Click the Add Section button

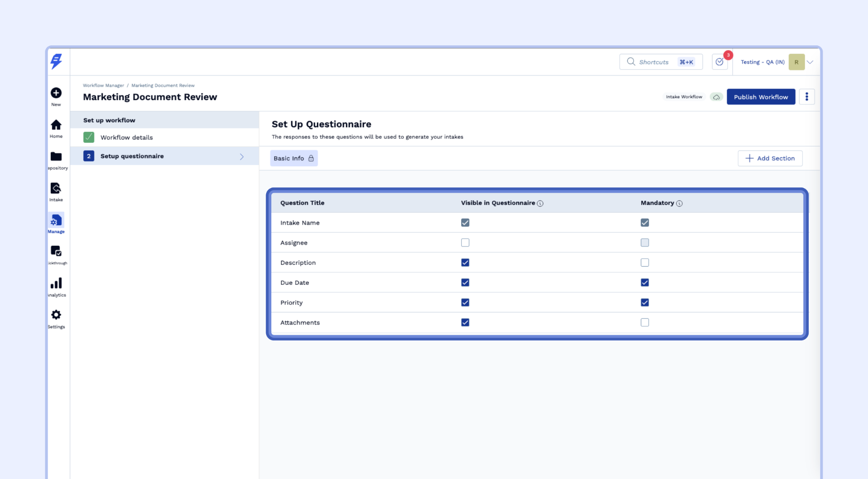tap(770, 159)
